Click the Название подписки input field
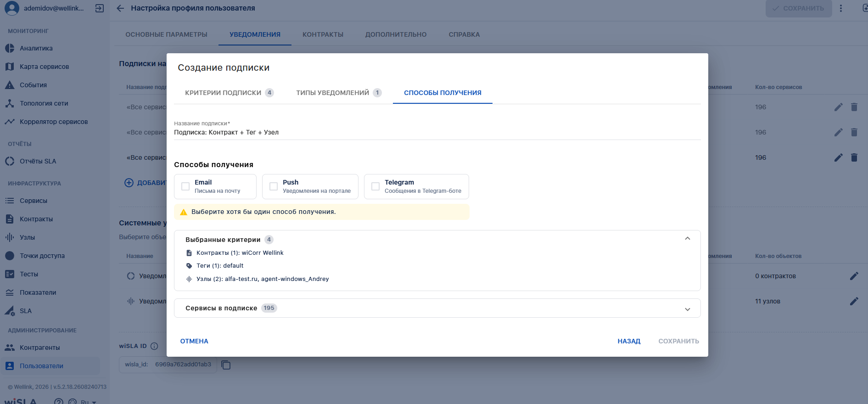This screenshot has width=868, height=404. 437,132
